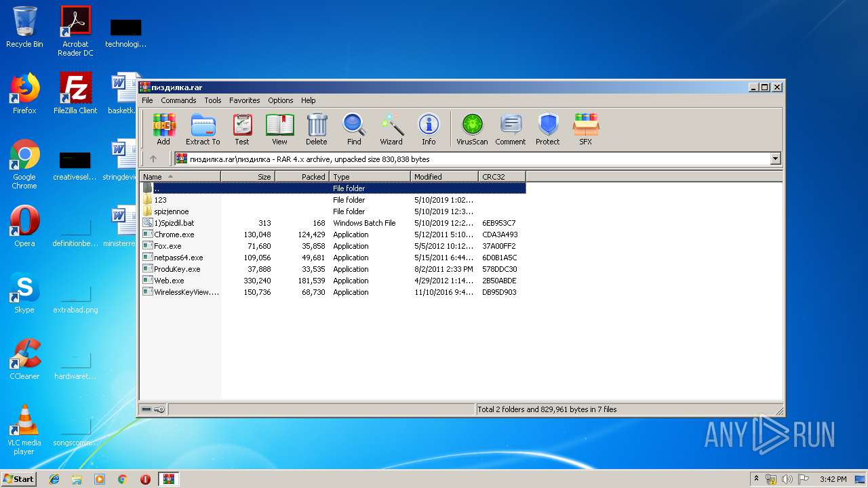Image resolution: width=868 pixels, height=488 pixels.
Task: Open Chrome from the taskbar
Action: click(x=122, y=479)
